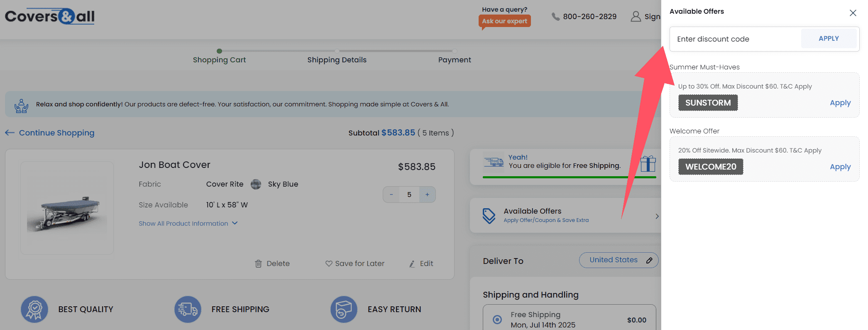Open Available Offers chevron arrow
Screen dimensions: 868x330
(657, 216)
